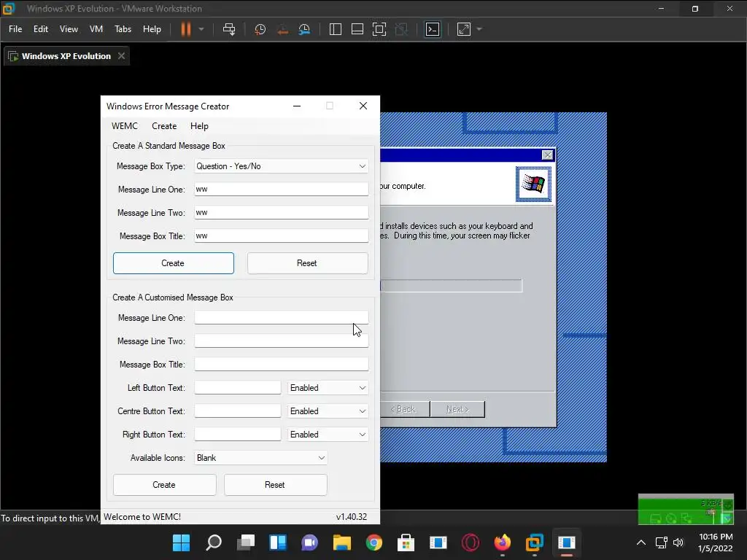
Task: Expand Right Button Enabled dropdown
Action: point(328,435)
